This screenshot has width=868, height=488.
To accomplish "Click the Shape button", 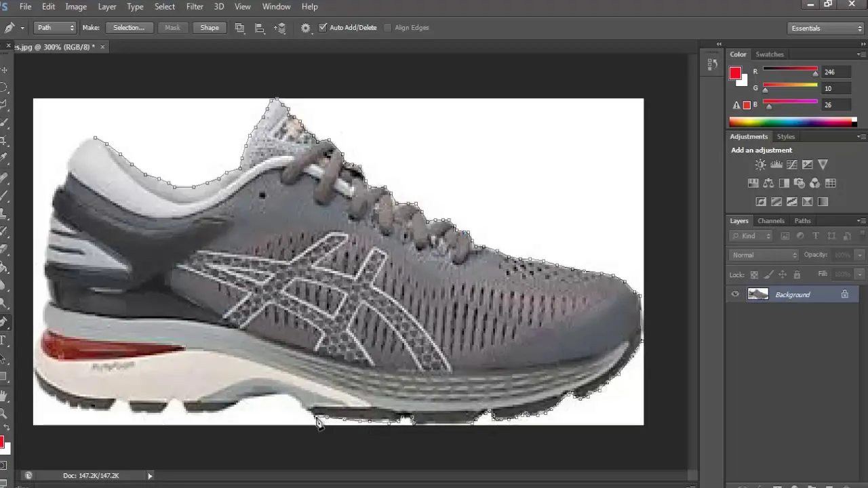I will (x=210, y=28).
